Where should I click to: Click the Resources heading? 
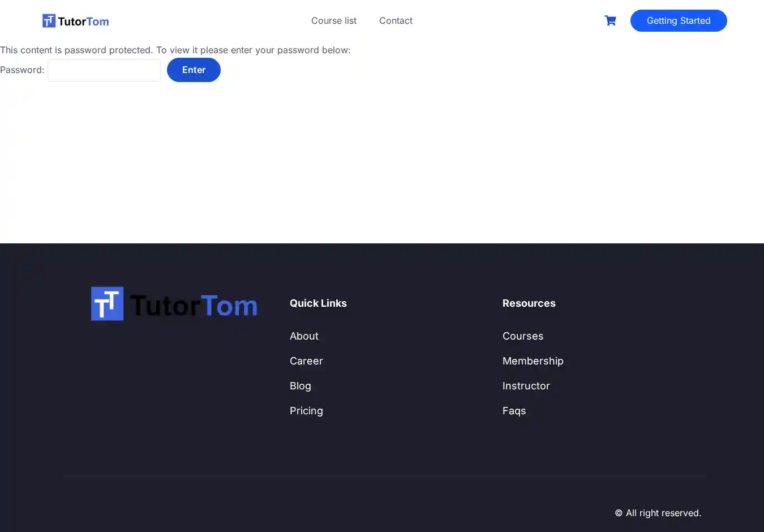[529, 303]
